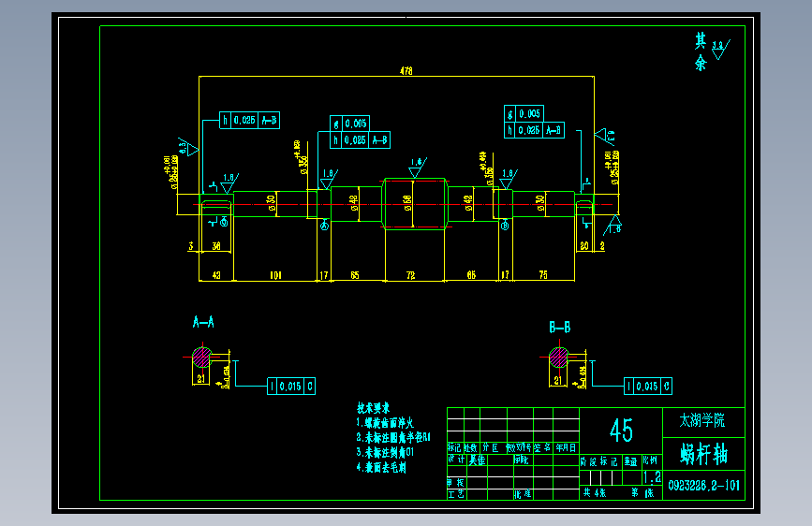This screenshot has width=812, height=526.
Task: Click the scale value 1:2
Action: (x=652, y=476)
